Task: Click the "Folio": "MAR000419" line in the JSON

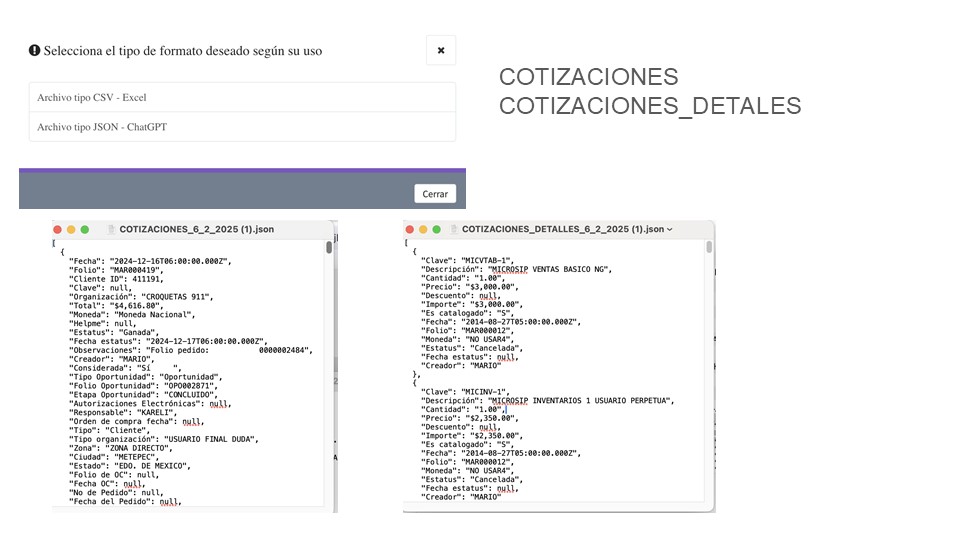Action: [x=114, y=270]
